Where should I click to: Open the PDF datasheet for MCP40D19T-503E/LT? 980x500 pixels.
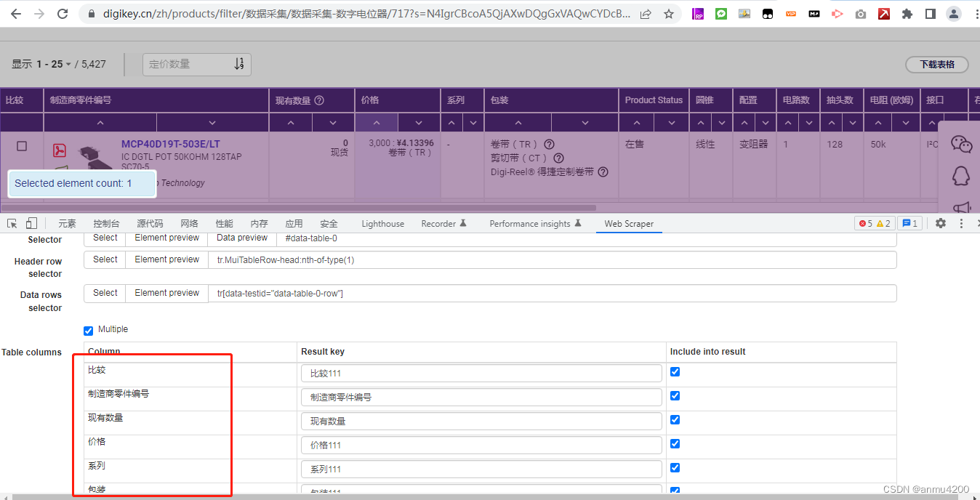click(x=60, y=150)
